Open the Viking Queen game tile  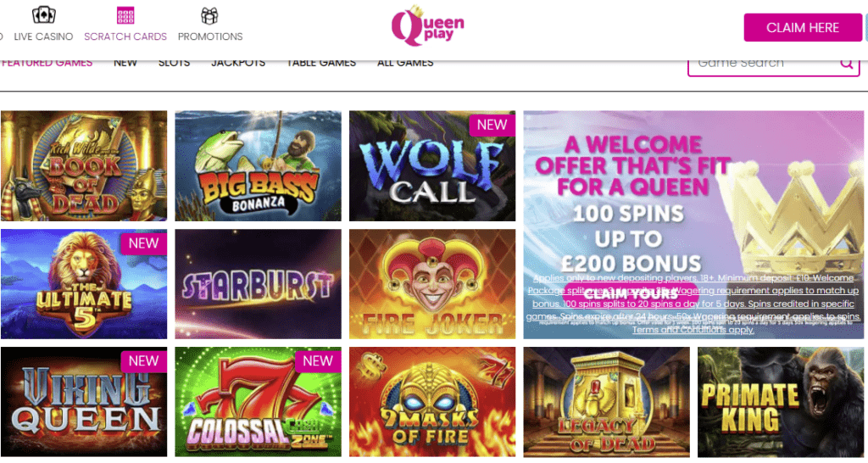coord(84,402)
